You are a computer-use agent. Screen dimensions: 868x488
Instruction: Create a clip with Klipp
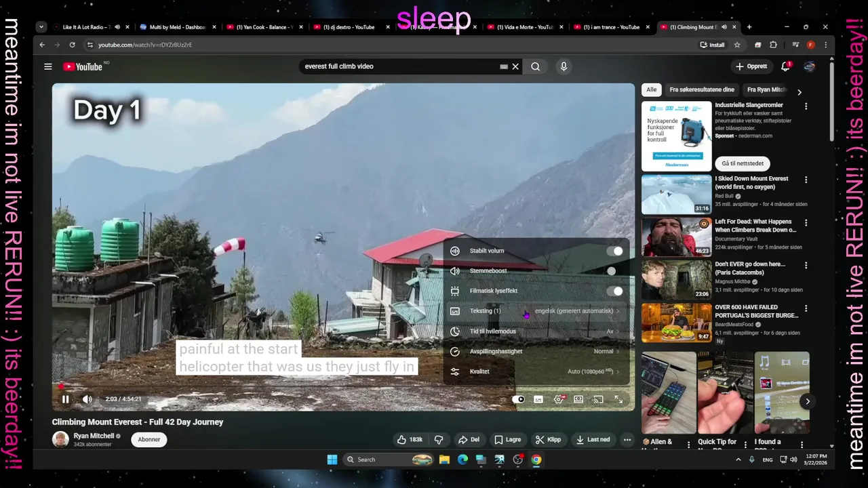tap(548, 439)
